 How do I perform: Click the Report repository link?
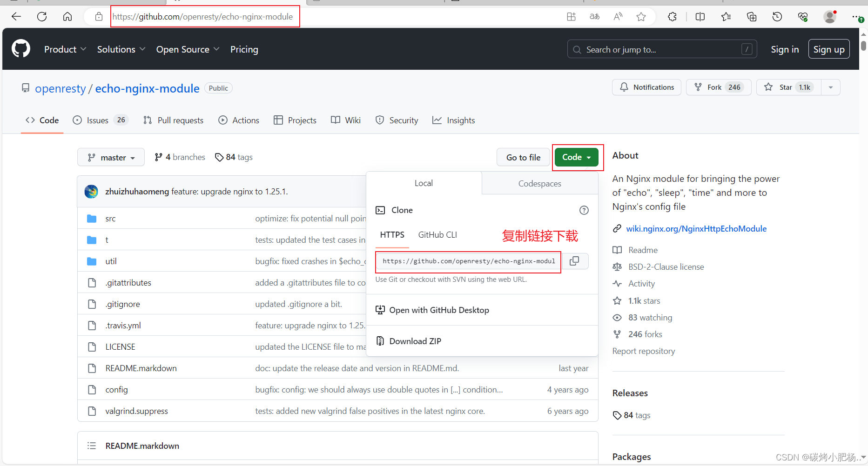[643, 351]
